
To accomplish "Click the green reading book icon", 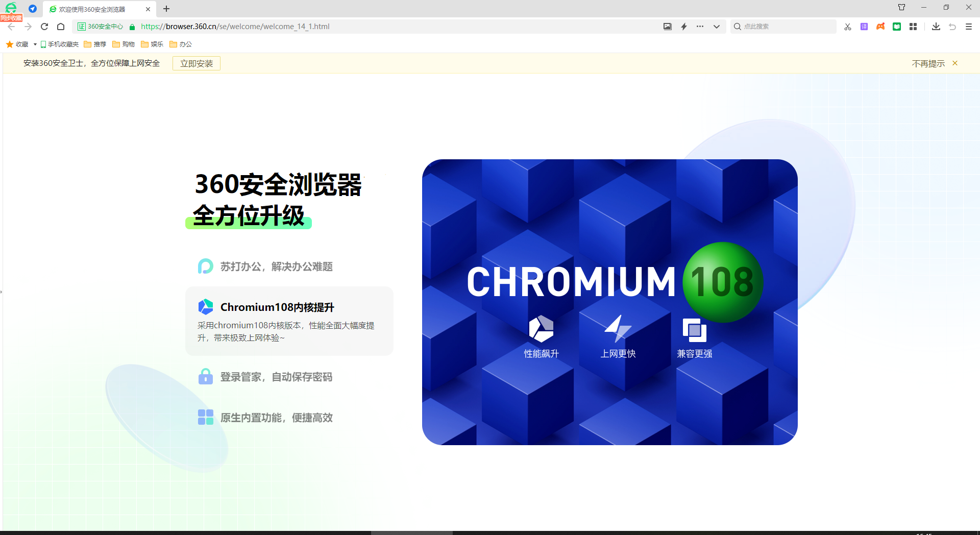I will pos(897,27).
